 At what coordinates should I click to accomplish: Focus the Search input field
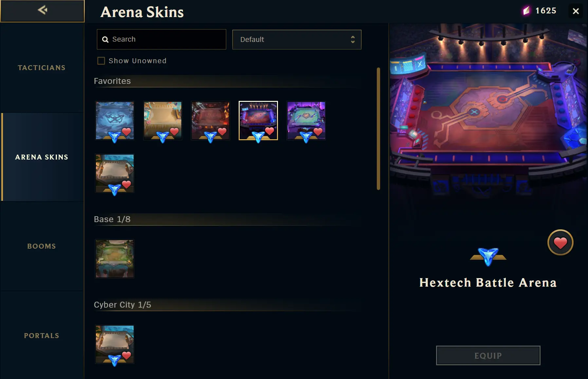(x=161, y=39)
